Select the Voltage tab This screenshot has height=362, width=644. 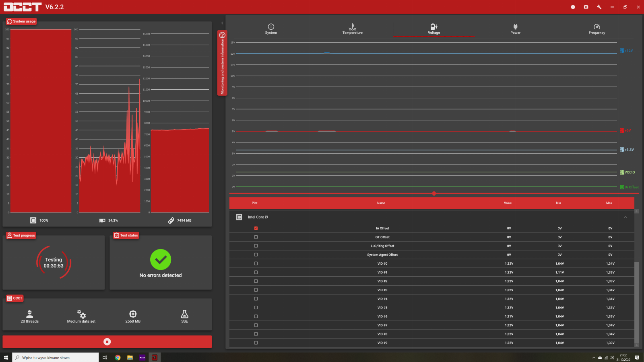click(x=434, y=29)
